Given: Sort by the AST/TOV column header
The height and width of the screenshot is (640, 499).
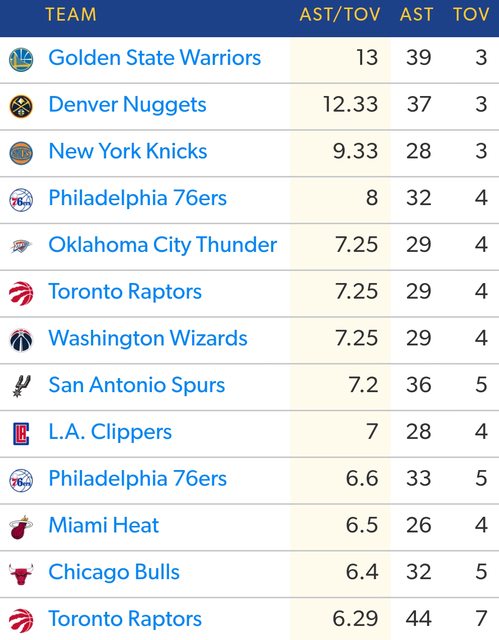Looking at the screenshot, I should tap(339, 15).
